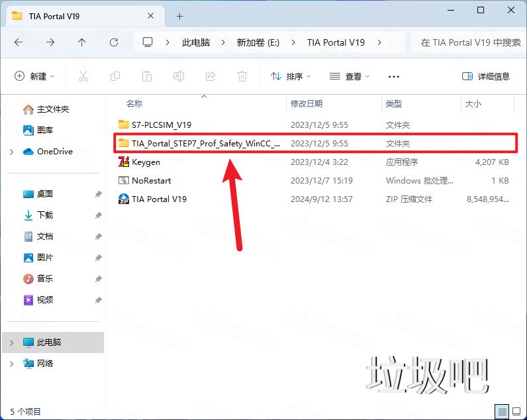The height and width of the screenshot is (420, 527).
Task: Expand chevron after 新加卷 (E:) in path
Action: (293, 42)
